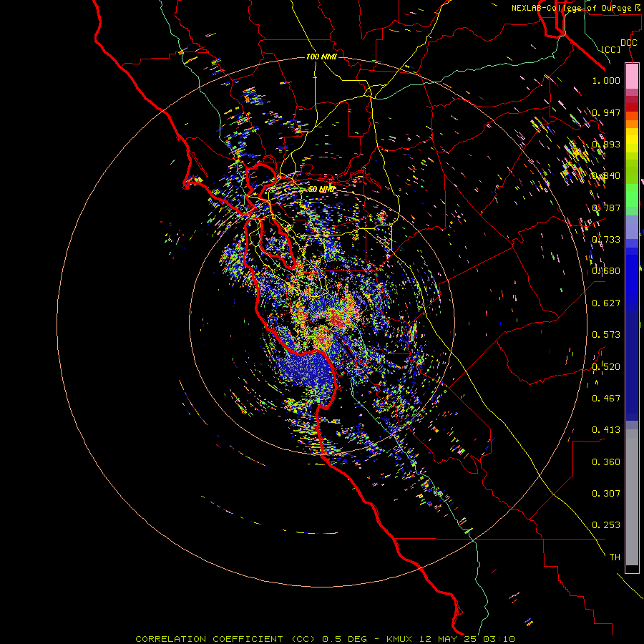This screenshot has width=644, height=644.
Task: Click the 0.680 scale value
Action: tap(606, 271)
